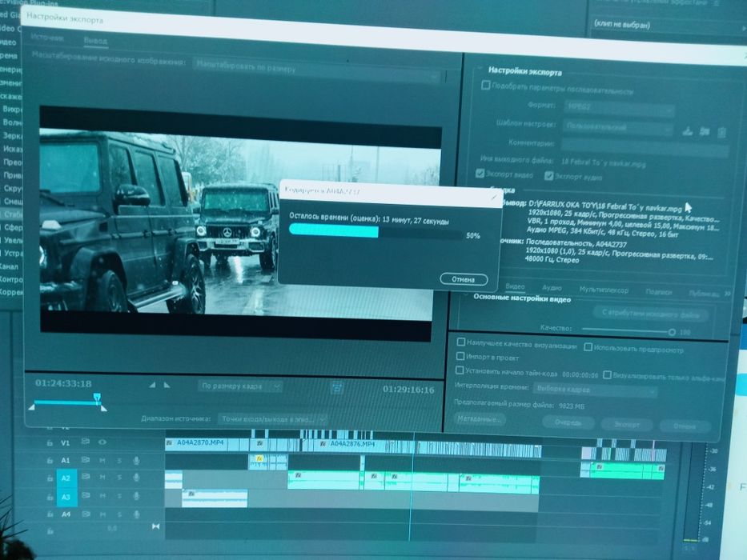Uncheck 'Экспорт видео' checkbox
Viewport: 747px width, 560px height.
(x=480, y=174)
